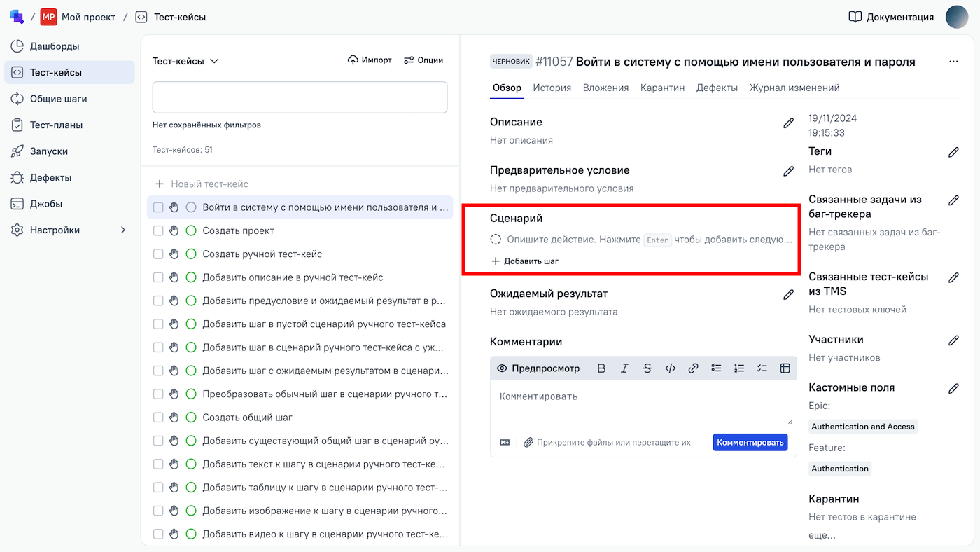The width and height of the screenshot is (980, 552).
Task: Insert a table via comment toolbar icon
Action: [785, 368]
